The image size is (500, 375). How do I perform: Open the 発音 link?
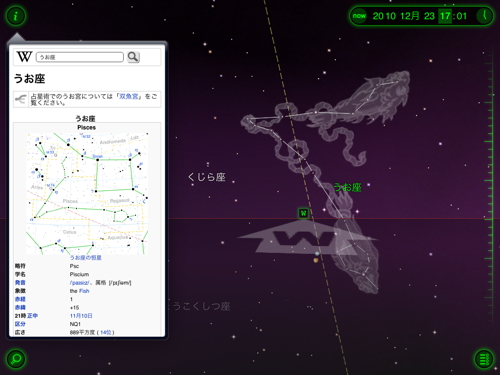pos(20,283)
